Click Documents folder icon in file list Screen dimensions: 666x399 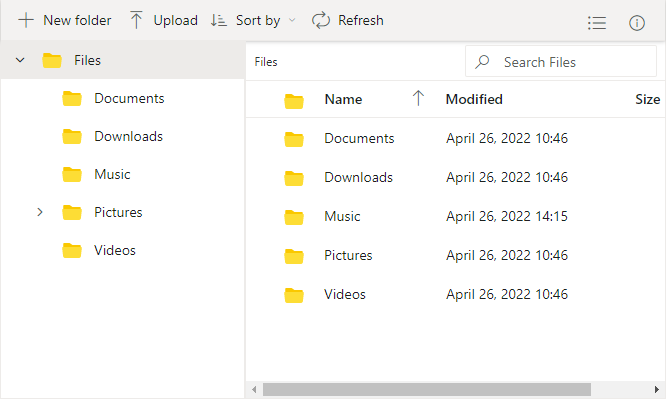click(x=294, y=139)
